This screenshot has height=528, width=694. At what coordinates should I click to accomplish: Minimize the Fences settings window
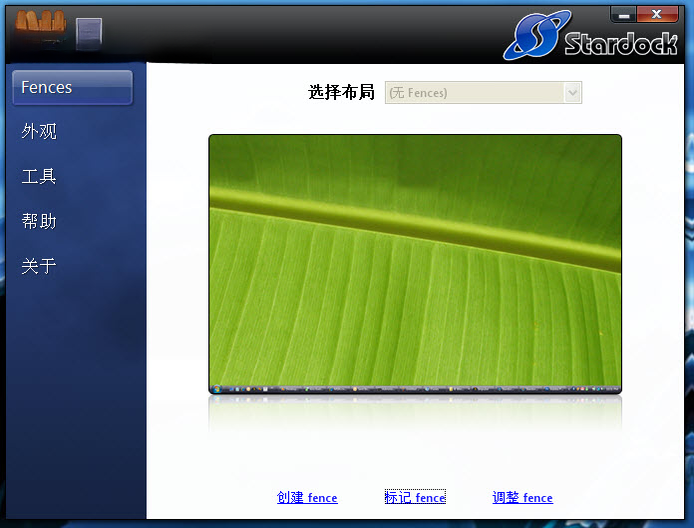[624, 15]
